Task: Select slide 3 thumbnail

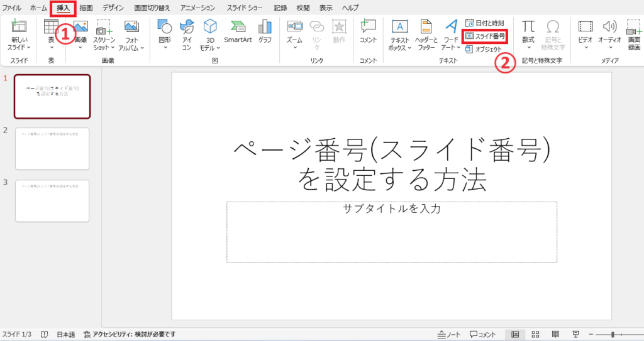Action: (x=52, y=201)
